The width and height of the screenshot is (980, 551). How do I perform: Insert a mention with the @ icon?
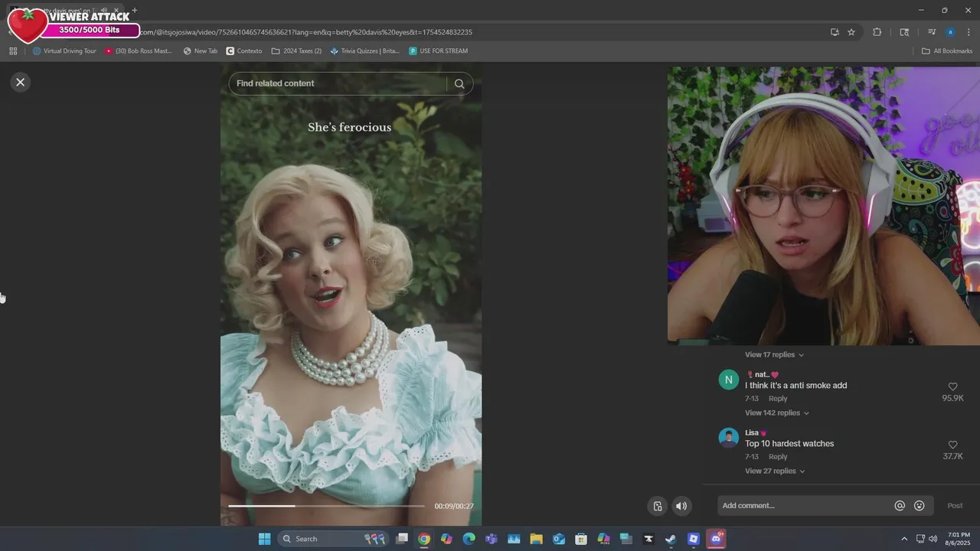click(900, 506)
